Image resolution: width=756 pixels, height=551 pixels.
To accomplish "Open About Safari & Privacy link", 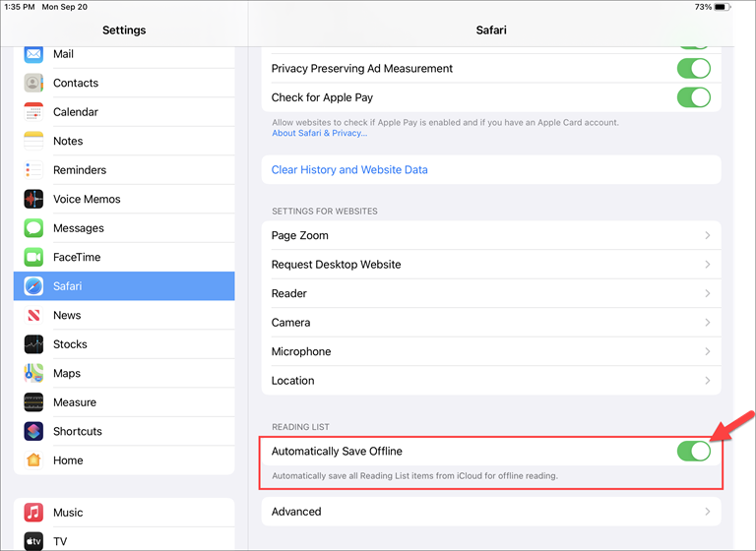I will [319, 133].
